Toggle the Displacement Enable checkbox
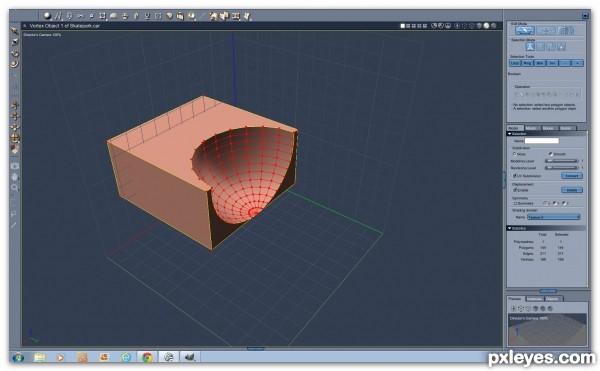Image resolution: width=600 pixels, height=371 pixels. (515, 190)
